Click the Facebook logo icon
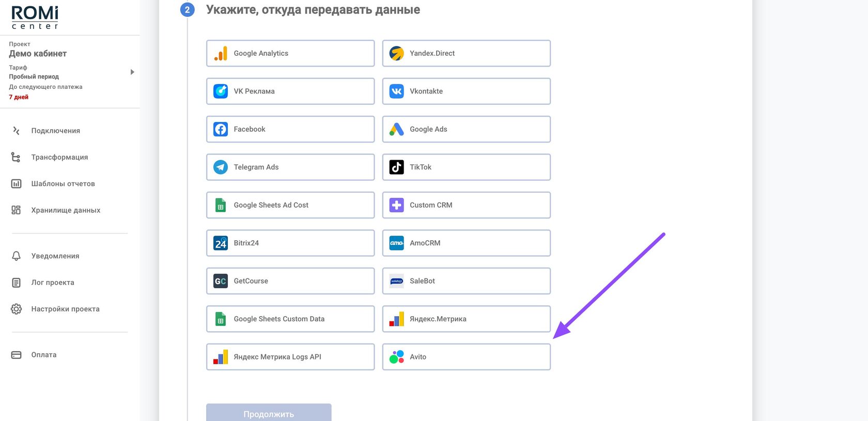This screenshot has height=421, width=868. pos(221,129)
